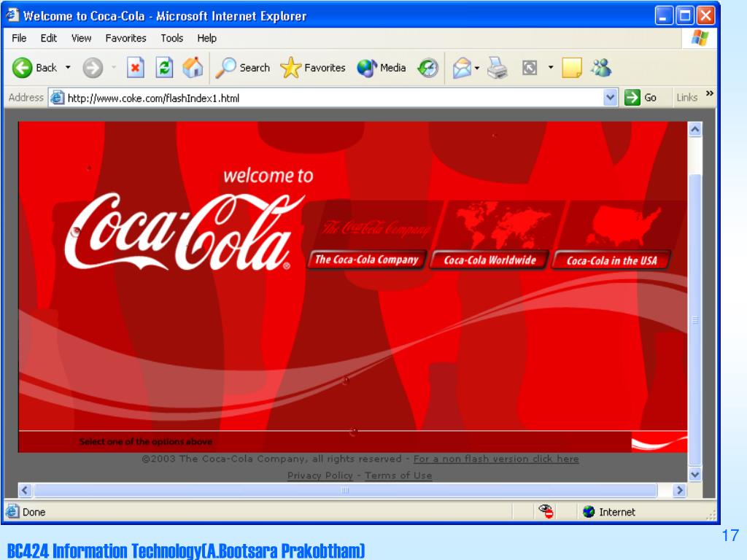The image size is (747, 560).
Task: Click the green Back arrow icon
Action: point(22,68)
